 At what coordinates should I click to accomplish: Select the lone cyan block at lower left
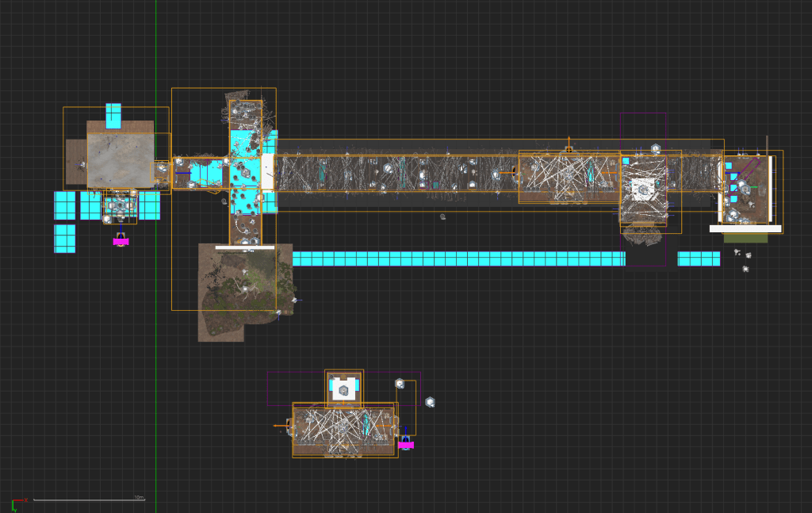point(64,238)
